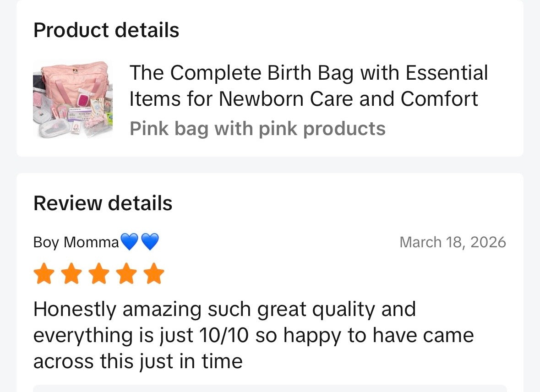Screen dimensions: 540x392
Task: Click 'across this just in time' review line
Action: tap(138, 361)
